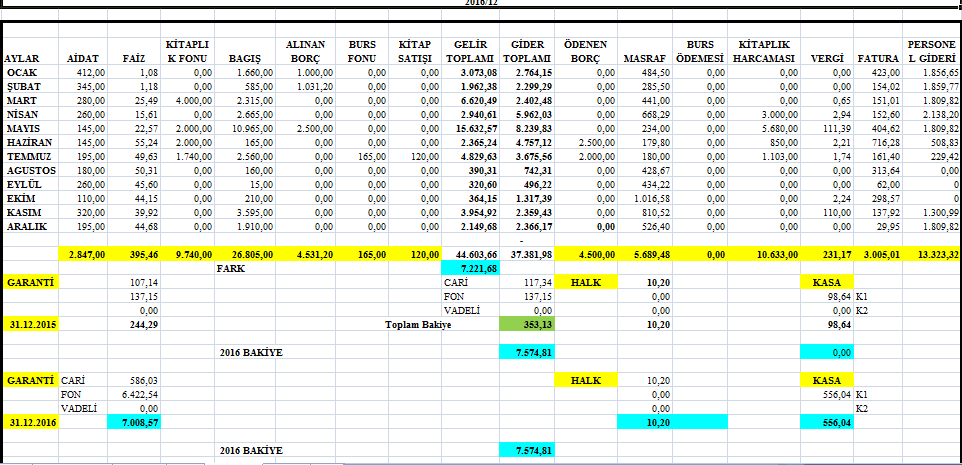Click the green 353,13 balance cell
Viewport: 962px width, 465px height.
[x=527, y=325]
